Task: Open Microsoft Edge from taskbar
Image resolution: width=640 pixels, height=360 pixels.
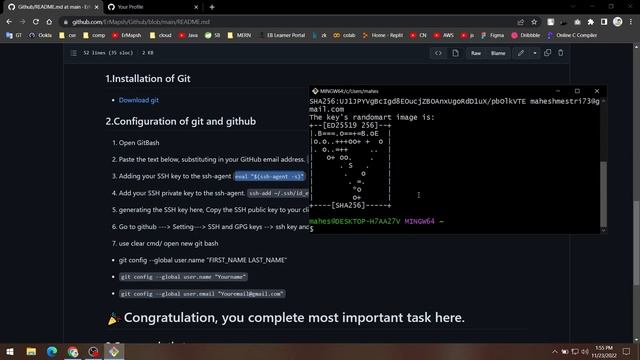Action: [x=52, y=351]
